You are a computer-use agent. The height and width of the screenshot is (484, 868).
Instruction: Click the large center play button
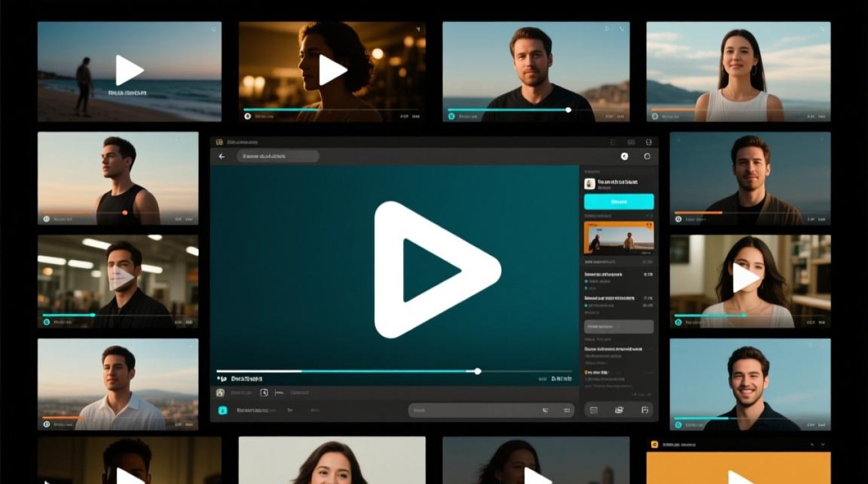point(435,270)
